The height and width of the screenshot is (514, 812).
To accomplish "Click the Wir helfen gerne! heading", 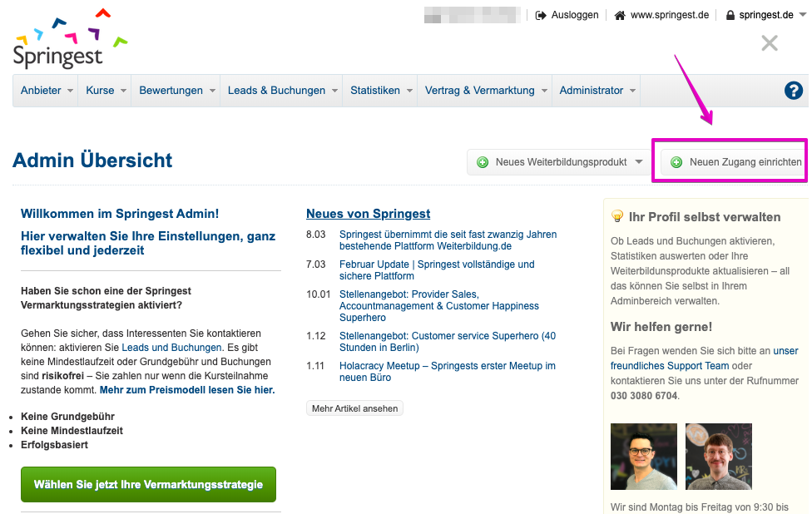I will 661,327.
